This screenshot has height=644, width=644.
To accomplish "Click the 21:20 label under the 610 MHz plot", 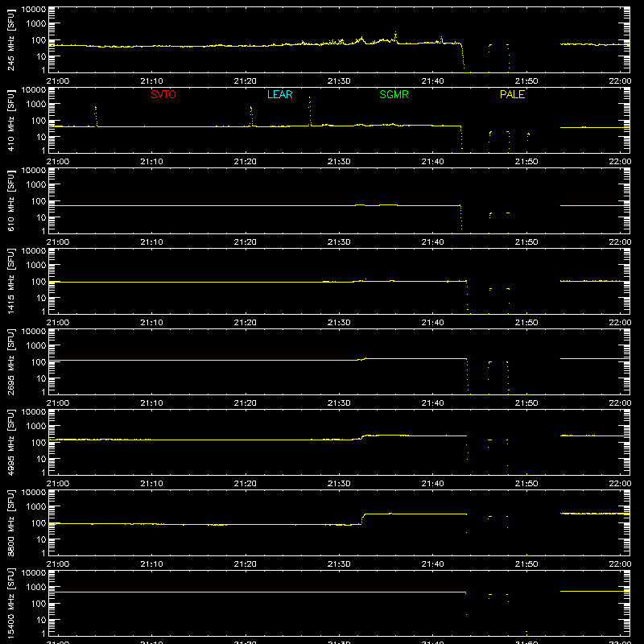I will coord(246,242).
